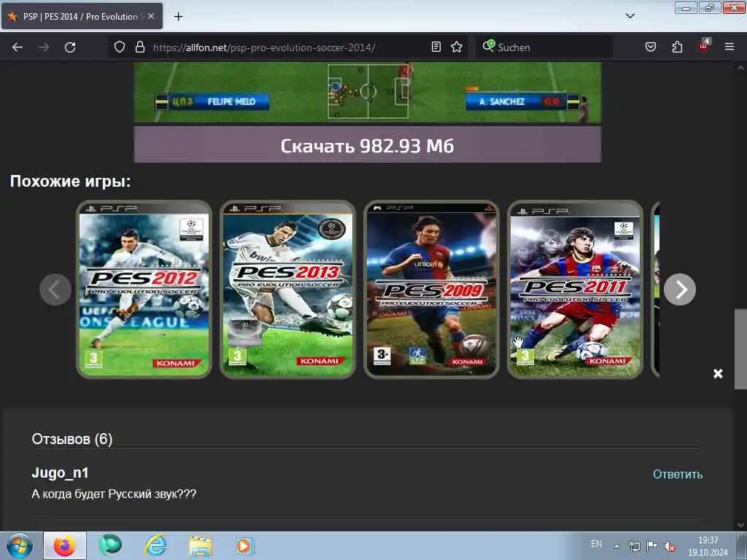Go back to the previous page

click(x=18, y=47)
